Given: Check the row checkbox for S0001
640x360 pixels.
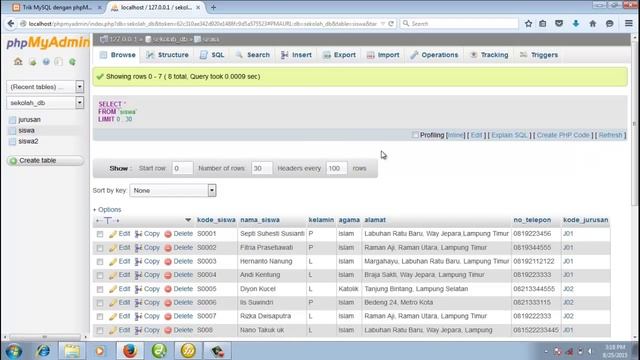Looking at the screenshot, I should (100, 234).
